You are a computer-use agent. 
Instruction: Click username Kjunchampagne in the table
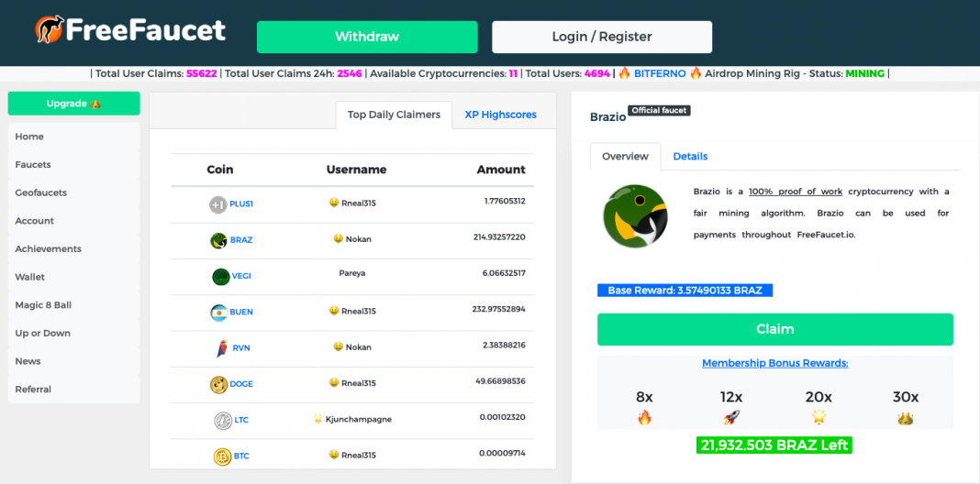coord(359,419)
